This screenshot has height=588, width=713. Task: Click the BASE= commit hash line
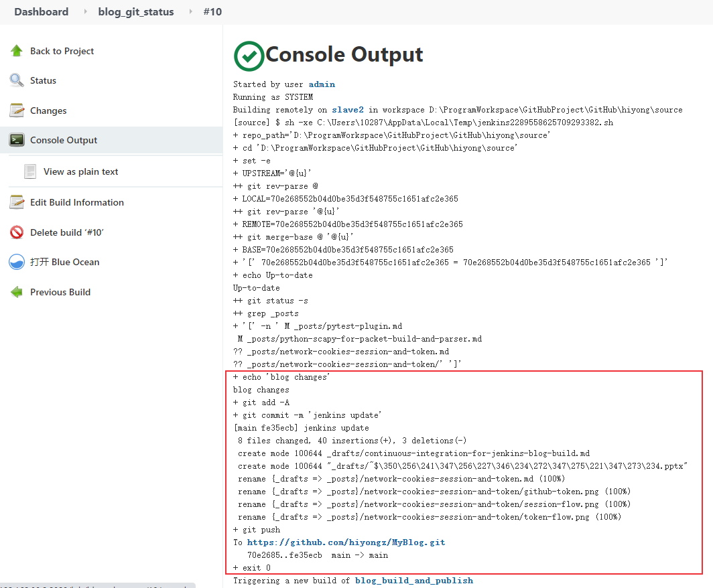[x=343, y=250]
